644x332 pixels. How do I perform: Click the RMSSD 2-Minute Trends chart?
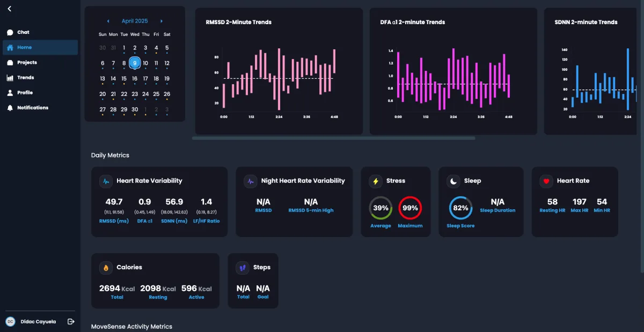[279, 71]
